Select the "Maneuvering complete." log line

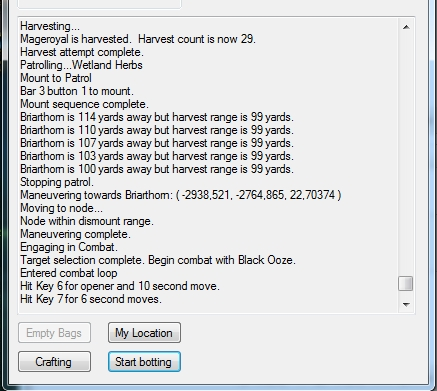[x=75, y=234]
